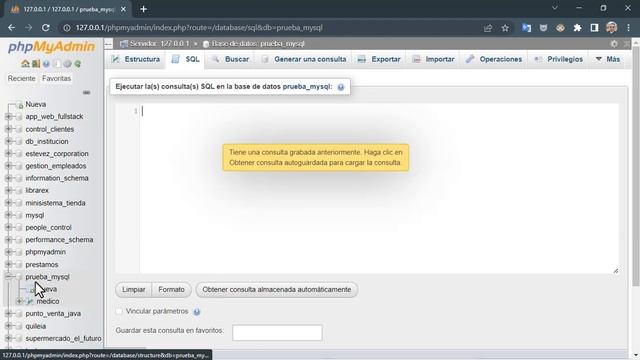Click the Guardar esta consulta en favoritos field
Screen dimensions: 640x360
pos(277,333)
